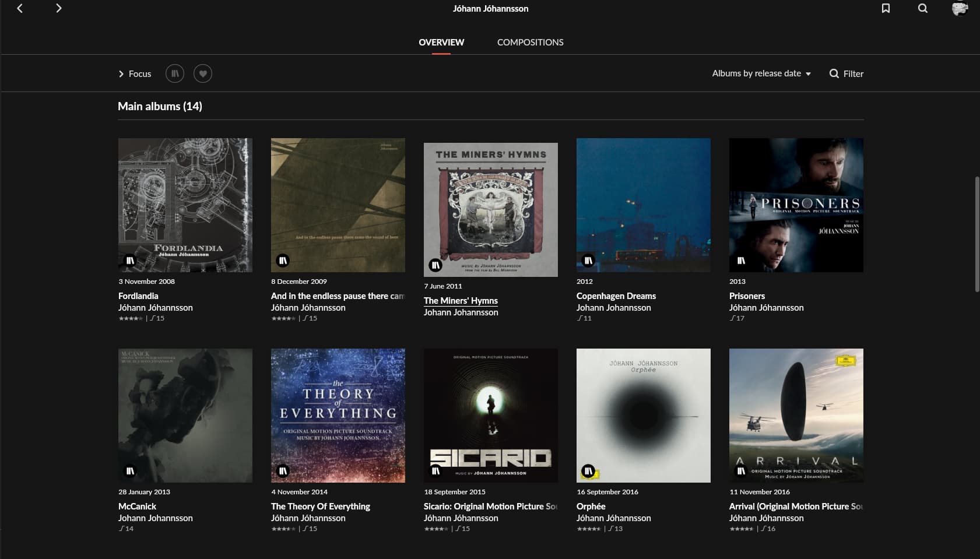This screenshot has height=559, width=980.
Task: Open The Miners' Hymns album link
Action: click(x=461, y=301)
